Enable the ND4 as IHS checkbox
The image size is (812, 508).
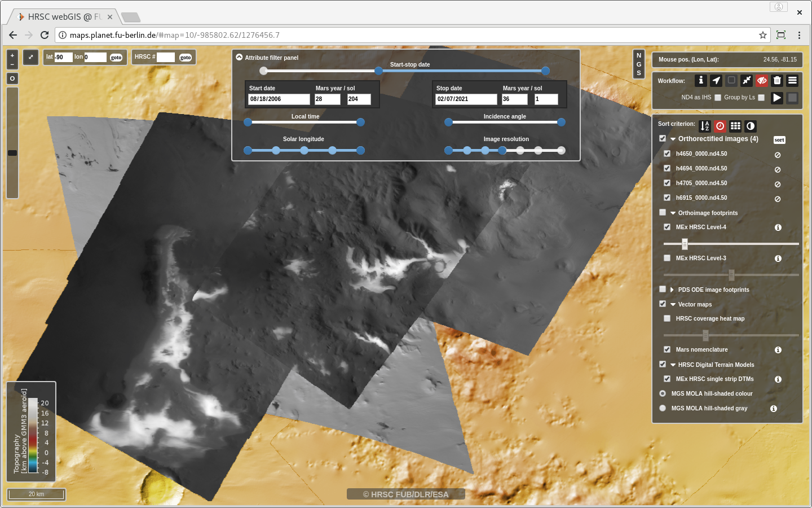point(718,98)
